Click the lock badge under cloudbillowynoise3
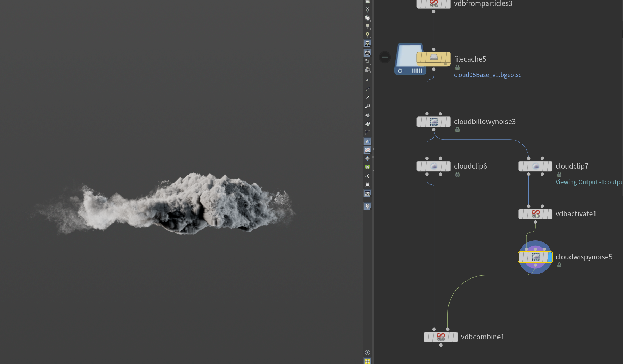623x364 pixels. (x=457, y=129)
